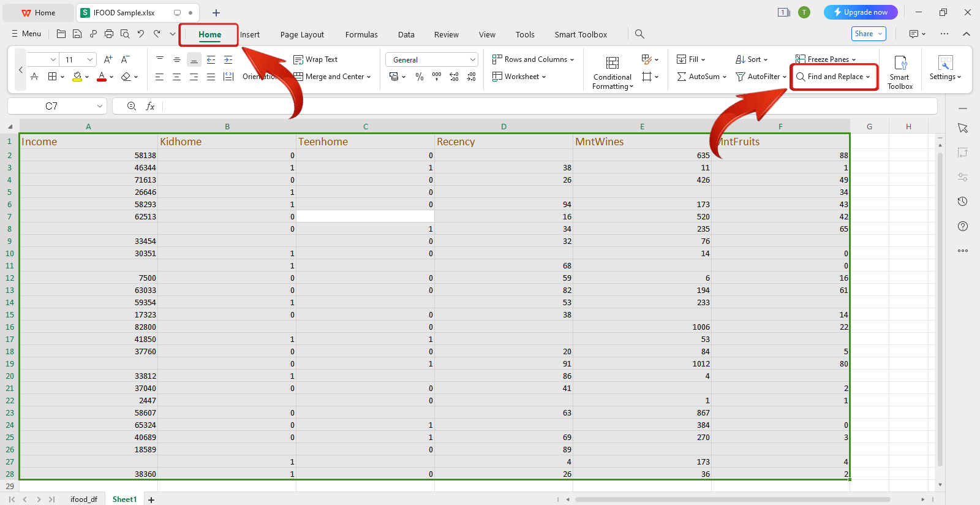Expand the AutoSum dropdown

coord(725,77)
